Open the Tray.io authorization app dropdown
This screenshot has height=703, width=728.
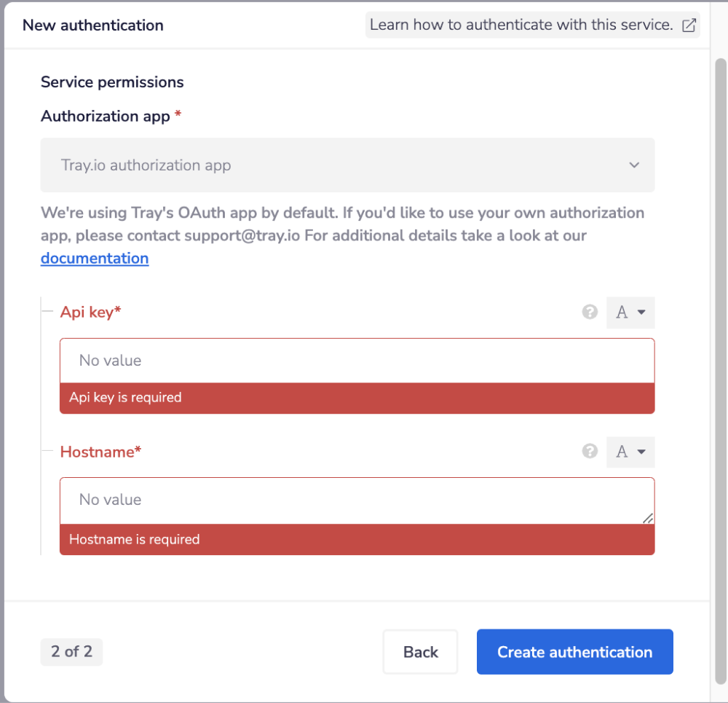click(347, 165)
